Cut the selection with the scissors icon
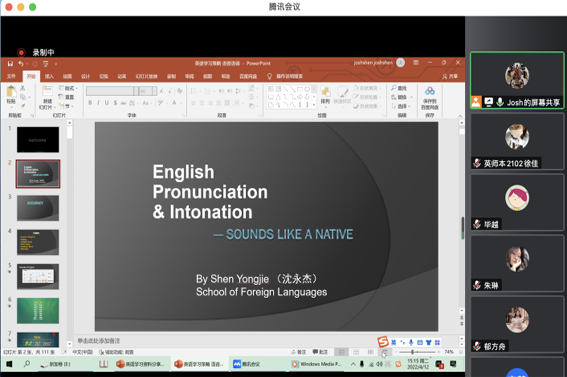The height and width of the screenshot is (377, 567). click(23, 88)
